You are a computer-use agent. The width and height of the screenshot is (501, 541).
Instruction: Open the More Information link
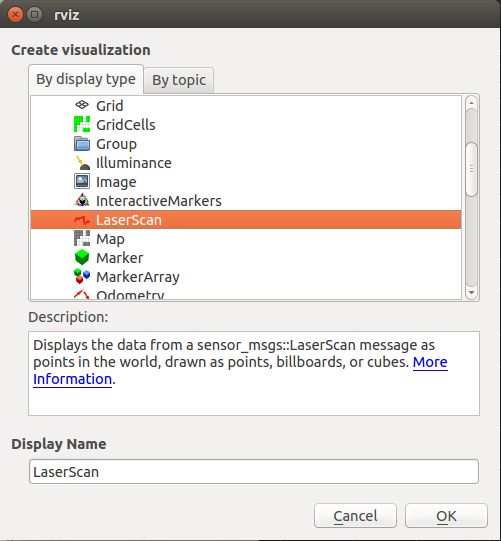tap(240, 371)
